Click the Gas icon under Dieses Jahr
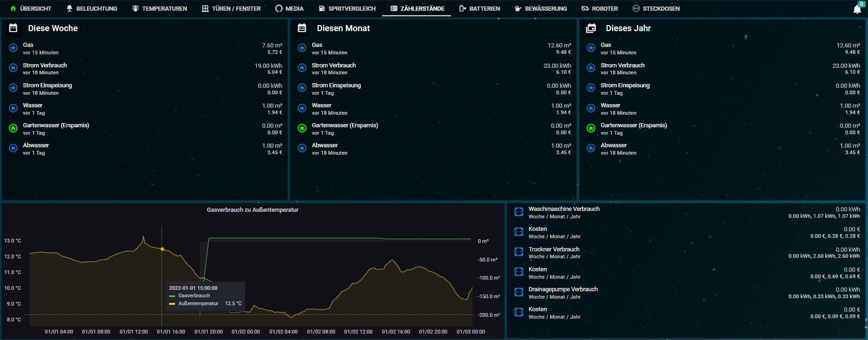The image size is (868, 340). pyautogui.click(x=591, y=48)
